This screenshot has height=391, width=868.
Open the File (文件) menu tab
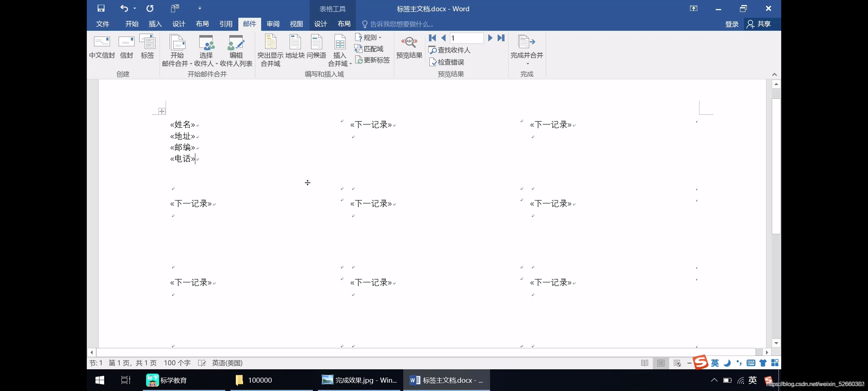(x=103, y=24)
